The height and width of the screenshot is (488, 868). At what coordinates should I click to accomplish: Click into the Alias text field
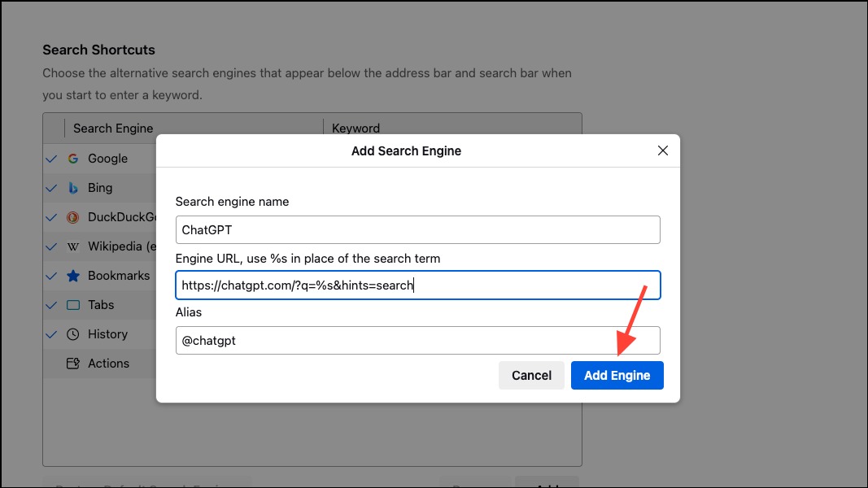418,340
